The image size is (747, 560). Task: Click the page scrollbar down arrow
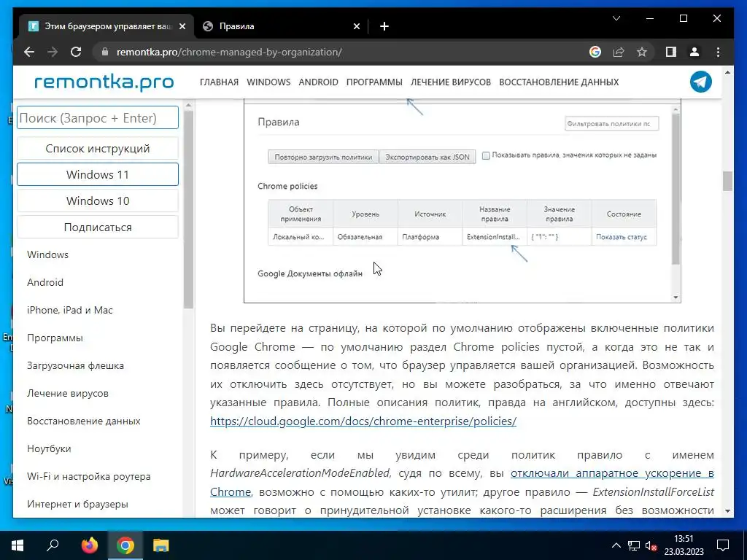[727, 511]
